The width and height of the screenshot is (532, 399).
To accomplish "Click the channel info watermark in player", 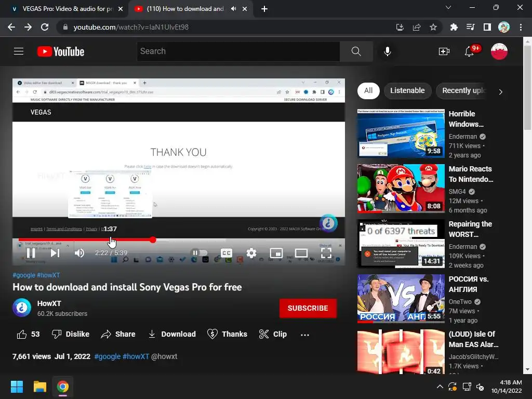I will pos(328,223).
